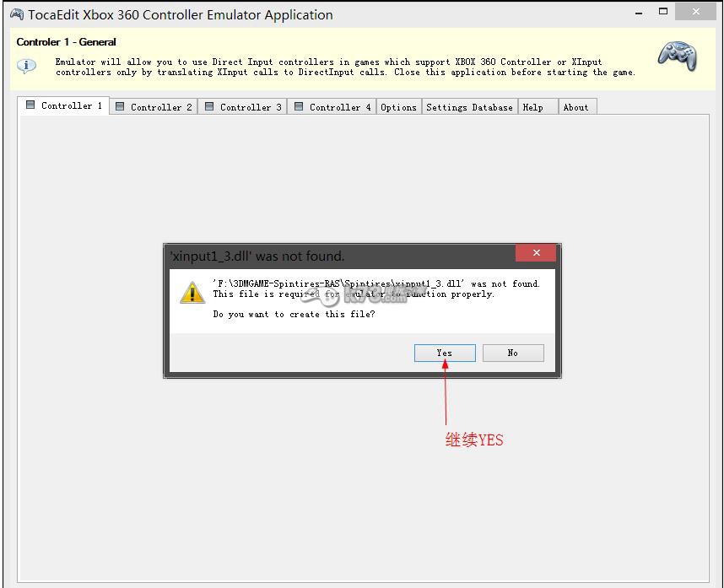Click the gamepad icon at top right
Viewport: 724px width, 588px height.
(677, 57)
